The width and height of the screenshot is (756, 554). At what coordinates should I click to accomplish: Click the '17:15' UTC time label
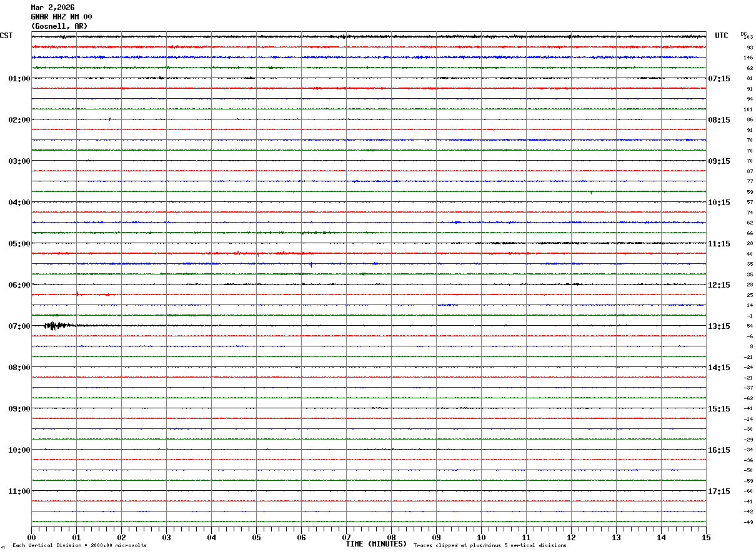pos(719,491)
